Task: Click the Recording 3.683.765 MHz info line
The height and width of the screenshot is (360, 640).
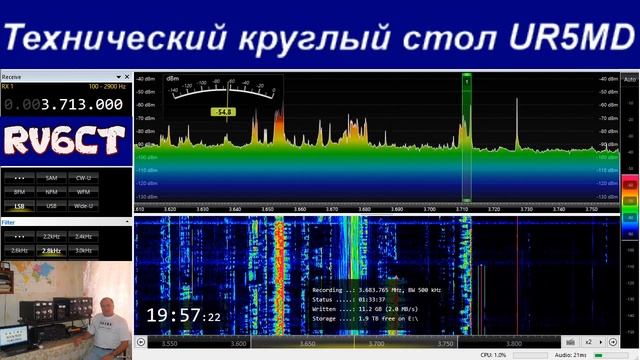Action: [x=377, y=290]
